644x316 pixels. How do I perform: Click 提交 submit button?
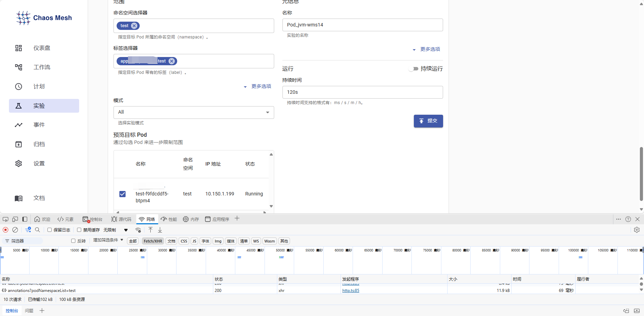pyautogui.click(x=428, y=121)
